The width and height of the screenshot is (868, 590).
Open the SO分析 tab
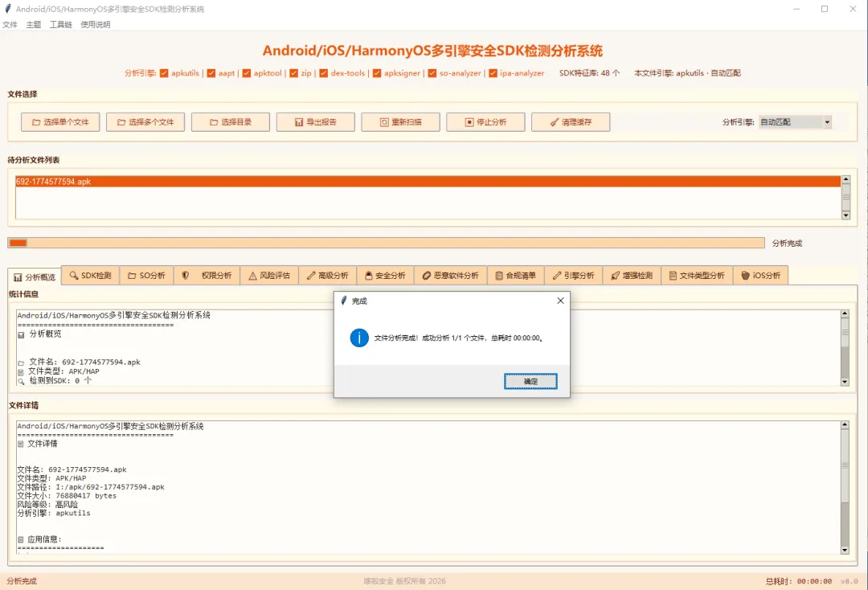pos(147,276)
